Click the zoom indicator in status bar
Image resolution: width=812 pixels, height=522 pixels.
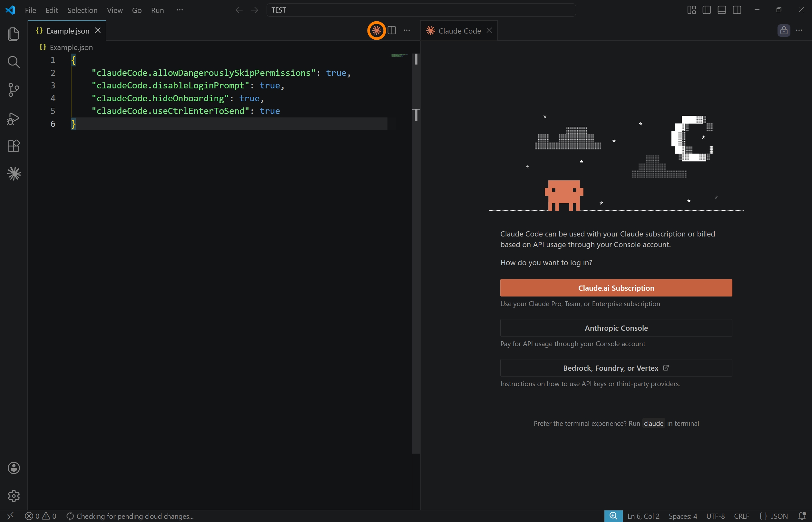(613, 516)
